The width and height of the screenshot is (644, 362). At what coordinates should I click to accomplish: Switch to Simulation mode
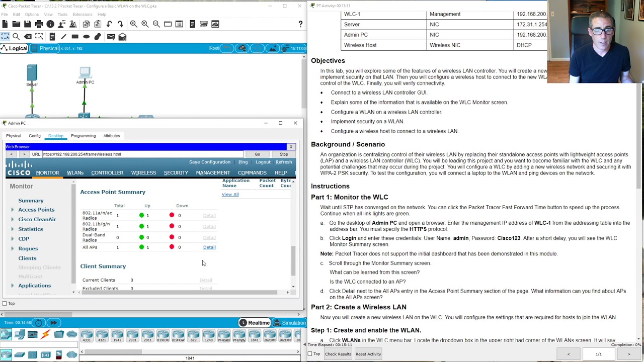point(289,323)
